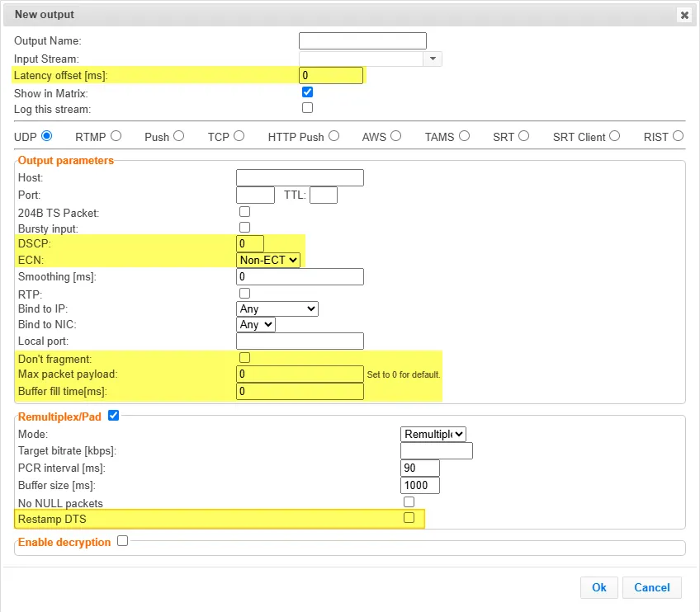Viewport: 700px width, 612px height.
Task: Close the New output dialog
Action: pos(684,15)
